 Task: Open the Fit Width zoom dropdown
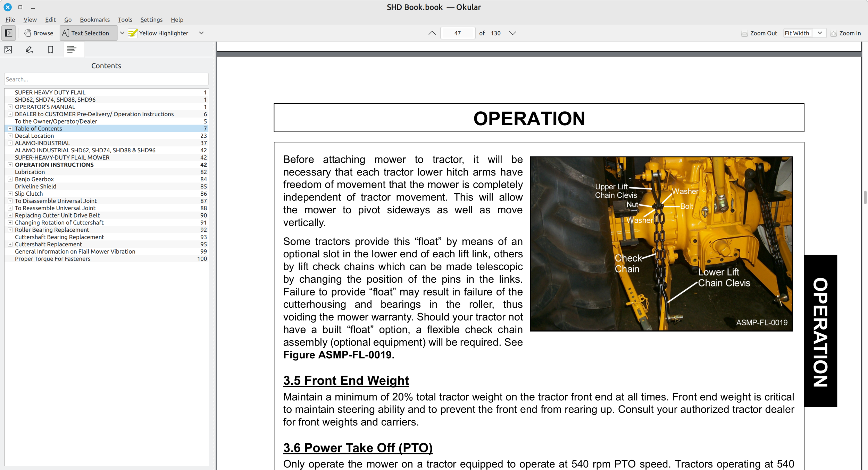click(x=819, y=33)
